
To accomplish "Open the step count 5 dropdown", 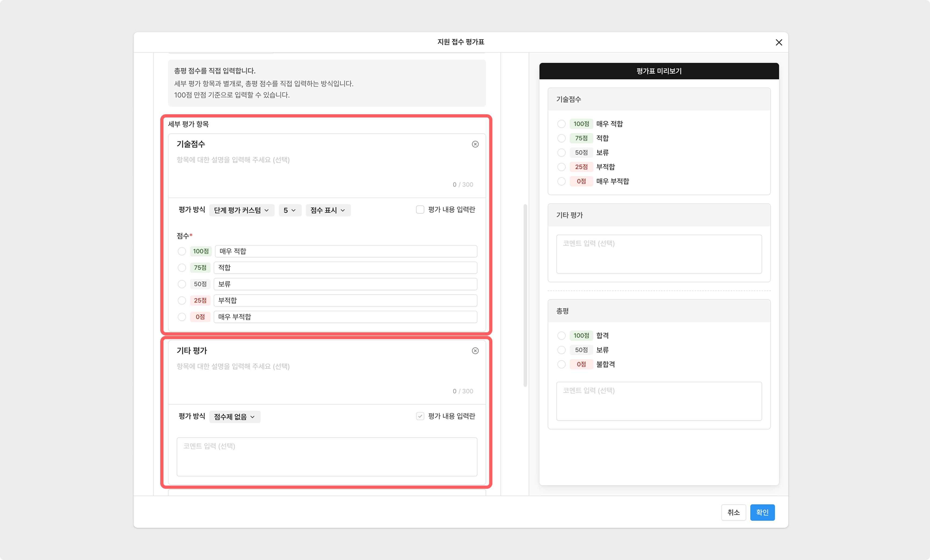I will pyautogui.click(x=290, y=210).
